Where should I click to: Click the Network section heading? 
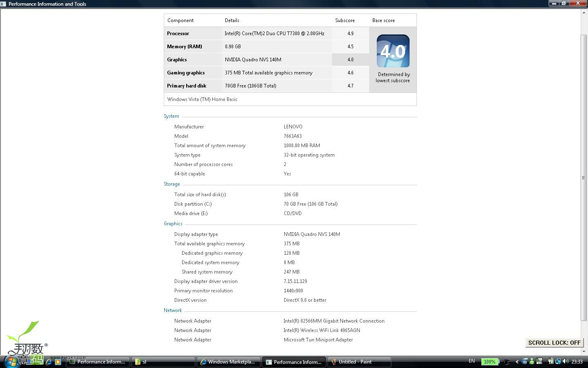click(x=173, y=310)
